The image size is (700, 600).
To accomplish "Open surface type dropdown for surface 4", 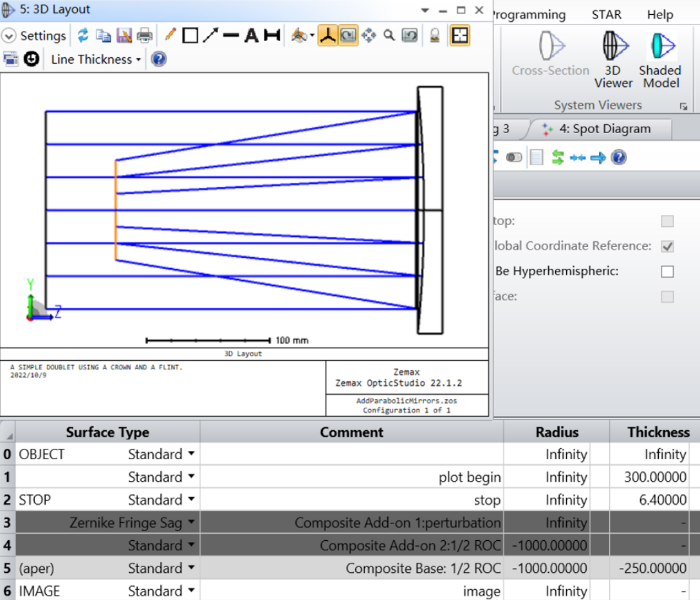I will 191,544.
